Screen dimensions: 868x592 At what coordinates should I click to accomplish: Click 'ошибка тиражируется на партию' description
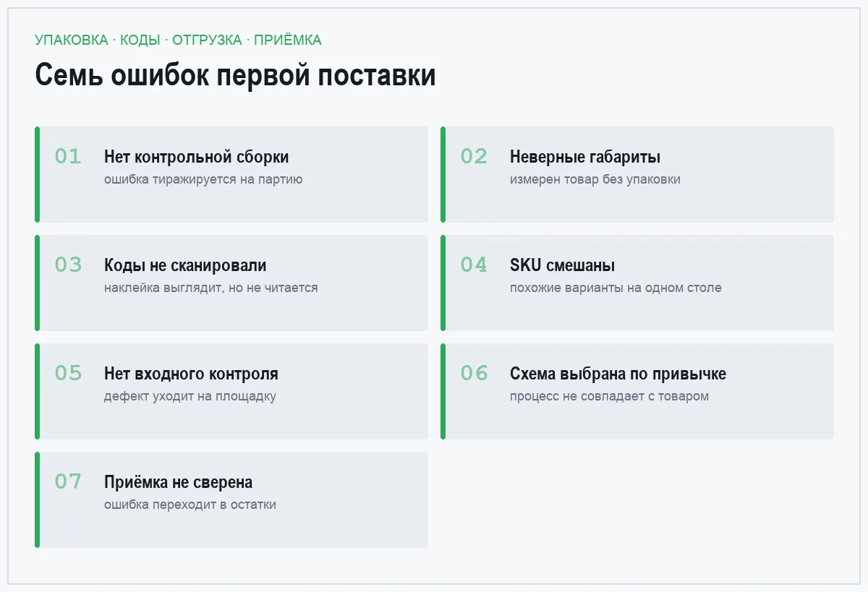(203, 179)
